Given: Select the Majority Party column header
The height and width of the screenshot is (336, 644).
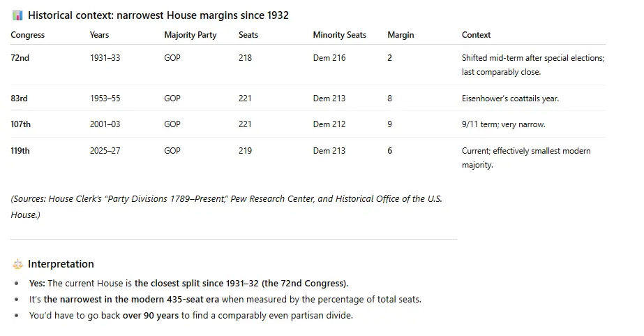Looking at the screenshot, I should [x=190, y=35].
